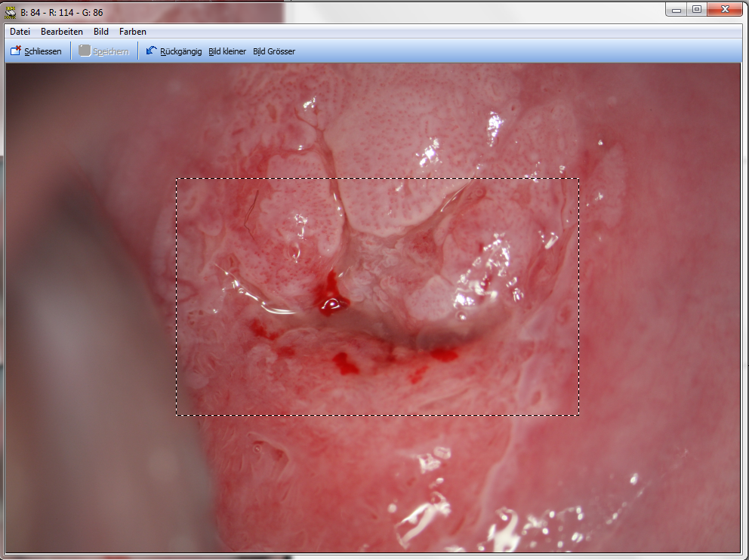Shrink the image with Bild kleiner
This screenshot has height=560, width=749.
pyautogui.click(x=227, y=51)
